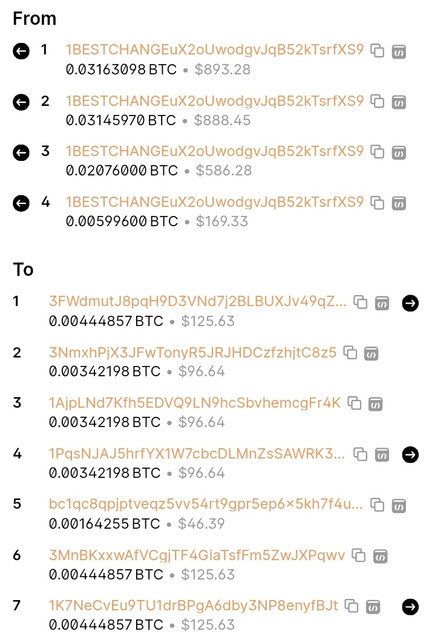Open script details for input 2
426x640 pixels.
399,102
